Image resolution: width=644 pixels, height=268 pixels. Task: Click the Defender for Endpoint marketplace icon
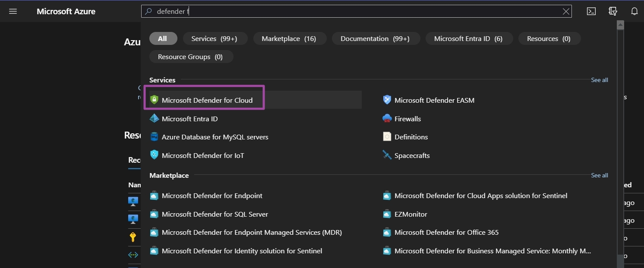[x=154, y=196]
